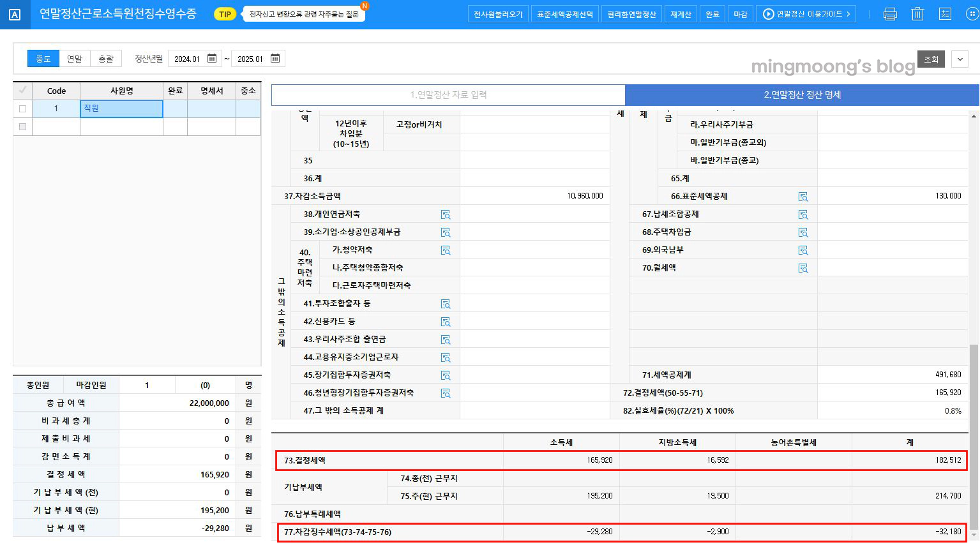Expand the dropdown arrow next to 조회
Viewport: 980px width, 547px height.
960,59
